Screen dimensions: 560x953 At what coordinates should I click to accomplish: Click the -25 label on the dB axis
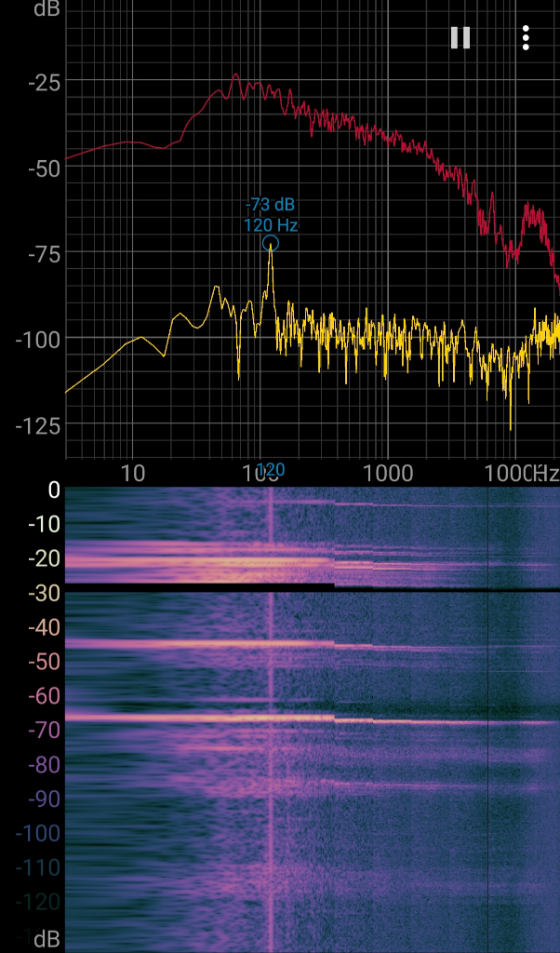pos(44,84)
